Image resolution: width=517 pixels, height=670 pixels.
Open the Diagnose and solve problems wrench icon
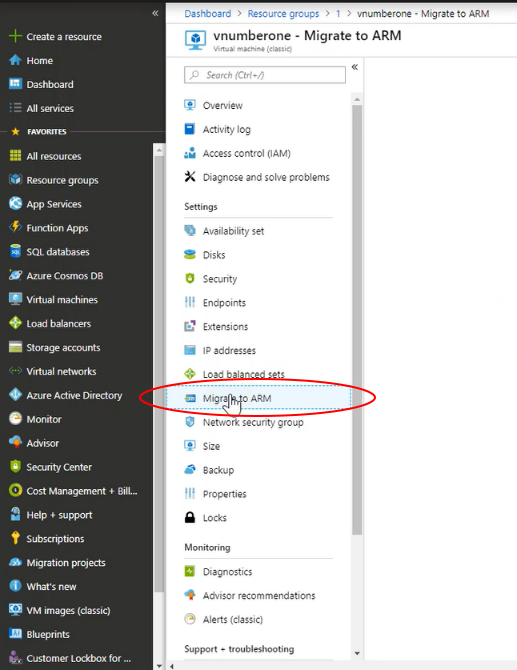tap(190, 177)
